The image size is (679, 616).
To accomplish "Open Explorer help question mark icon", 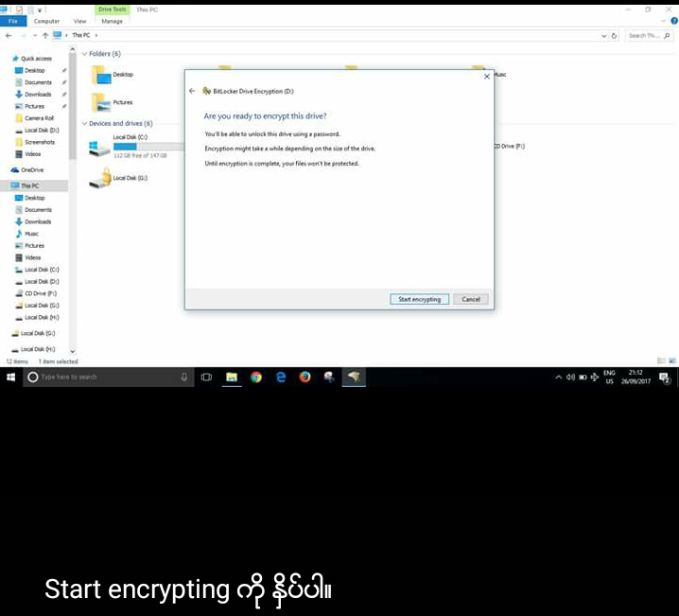I will (674, 21).
